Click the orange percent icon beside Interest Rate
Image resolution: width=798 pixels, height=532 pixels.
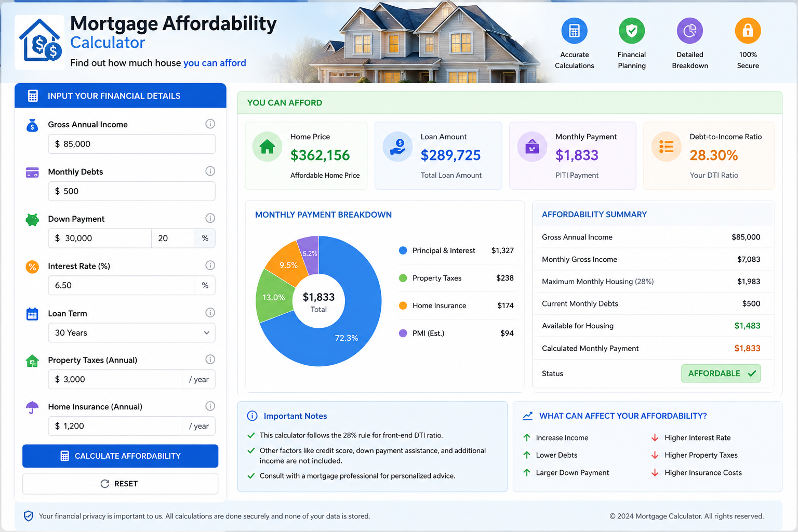pyautogui.click(x=32, y=267)
